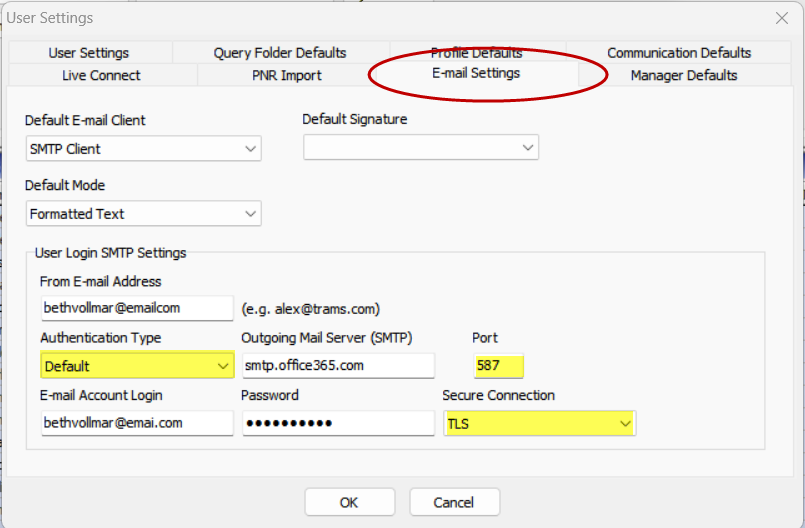Select the Profile Defaults tab
The width and height of the screenshot is (805, 528).
click(476, 53)
